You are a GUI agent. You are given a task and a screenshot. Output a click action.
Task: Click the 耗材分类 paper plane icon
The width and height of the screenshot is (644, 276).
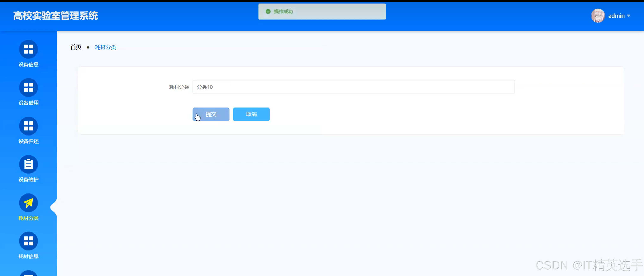(x=29, y=203)
